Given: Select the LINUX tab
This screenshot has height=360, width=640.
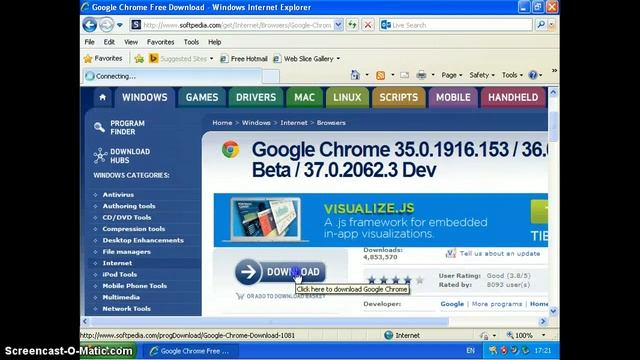Looking at the screenshot, I should [x=347, y=98].
